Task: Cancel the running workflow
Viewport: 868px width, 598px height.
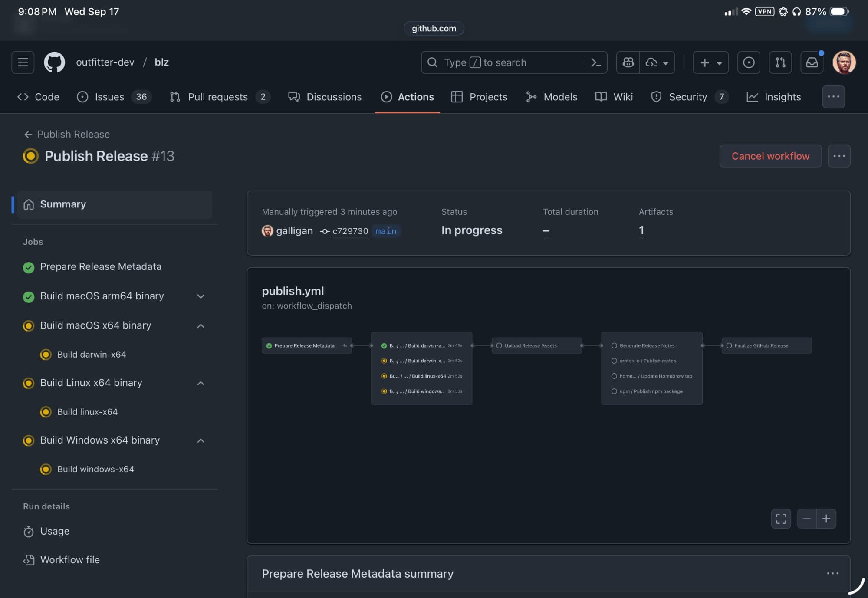Action: (770, 156)
